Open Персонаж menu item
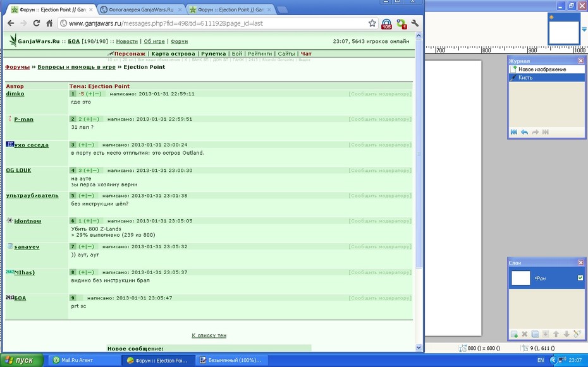The width and height of the screenshot is (588, 367). pyautogui.click(x=130, y=54)
